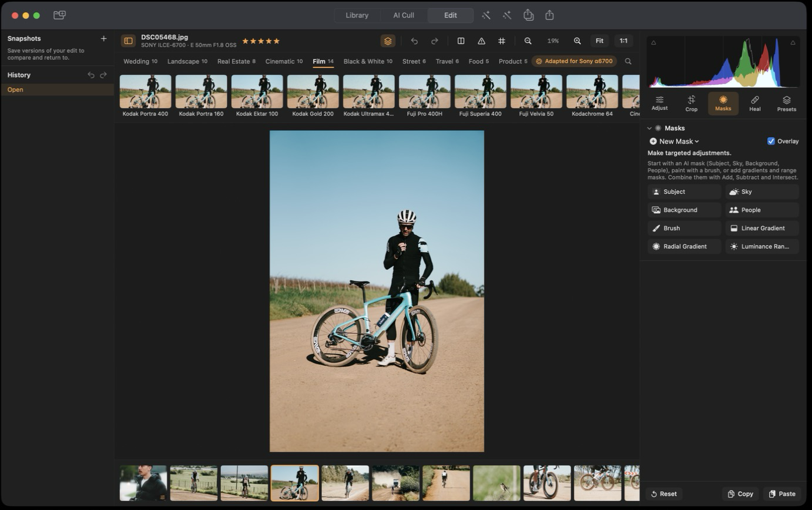This screenshot has width=812, height=510.
Task: Open the New Mask dropdown
Action: click(x=675, y=141)
